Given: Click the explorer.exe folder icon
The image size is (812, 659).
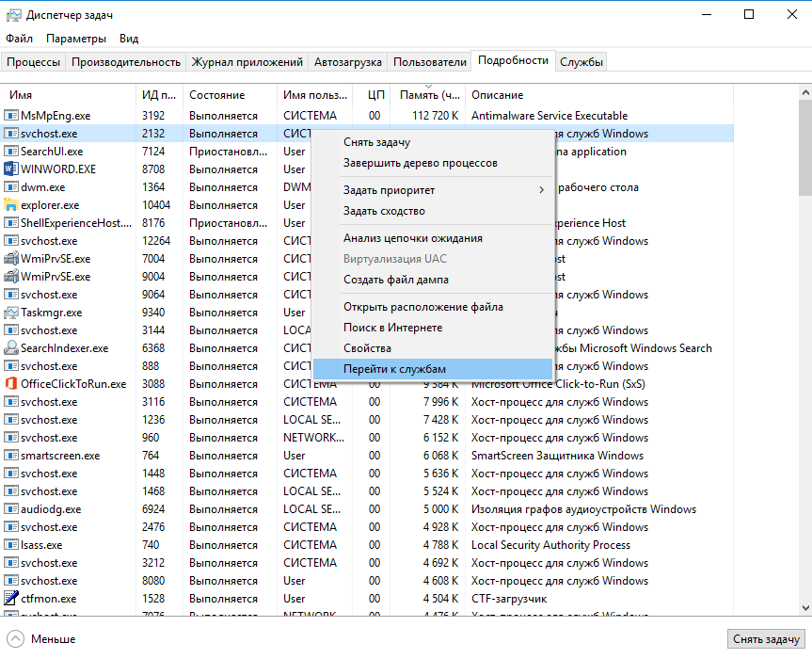Looking at the screenshot, I should 11,204.
